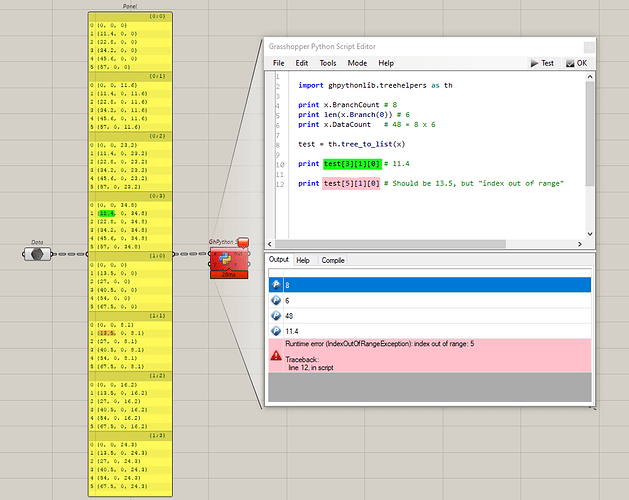The image size is (629, 500).
Task: Open the Tools menu
Action: click(x=327, y=63)
